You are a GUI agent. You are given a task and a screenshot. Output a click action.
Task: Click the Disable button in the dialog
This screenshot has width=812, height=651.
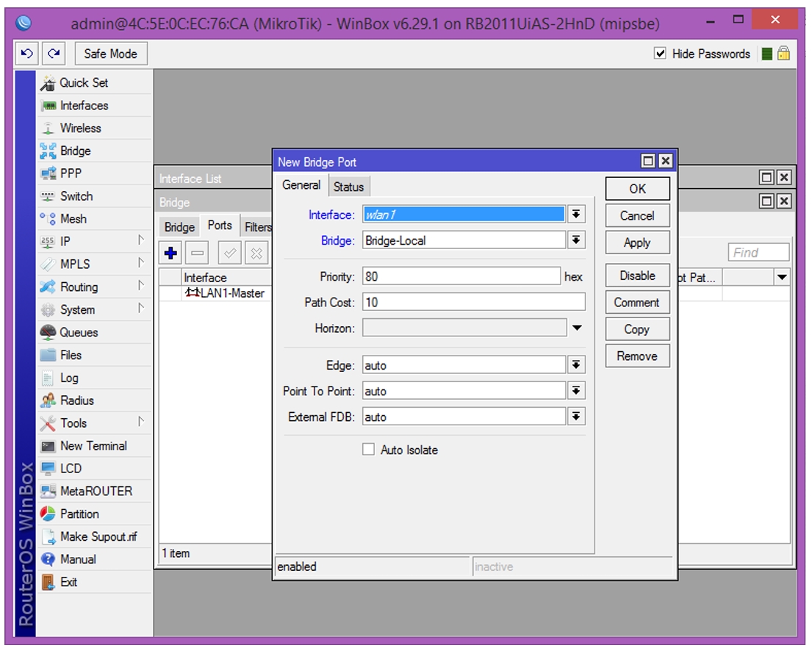(x=638, y=276)
